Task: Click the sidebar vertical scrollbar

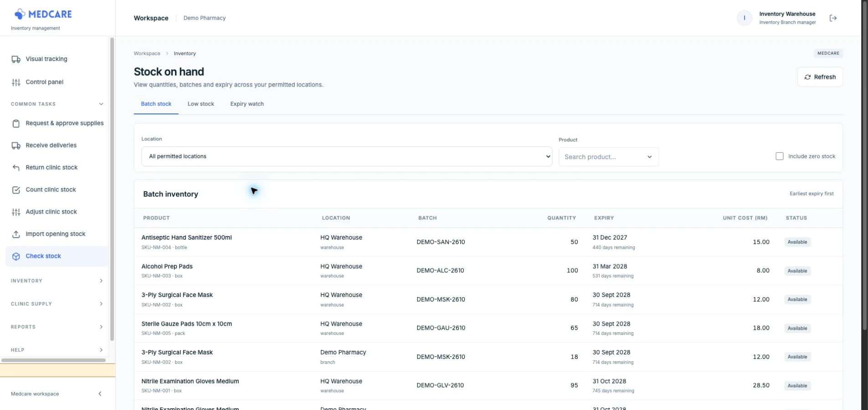Action: coord(112,189)
